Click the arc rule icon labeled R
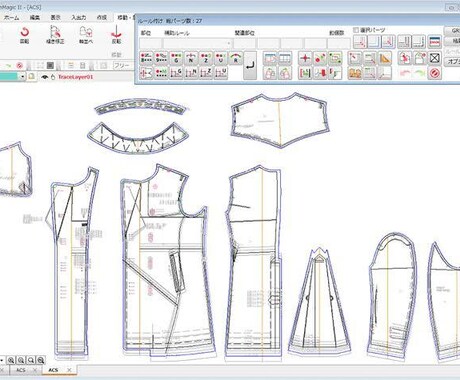This screenshot has height=380, width=460. coord(236,58)
